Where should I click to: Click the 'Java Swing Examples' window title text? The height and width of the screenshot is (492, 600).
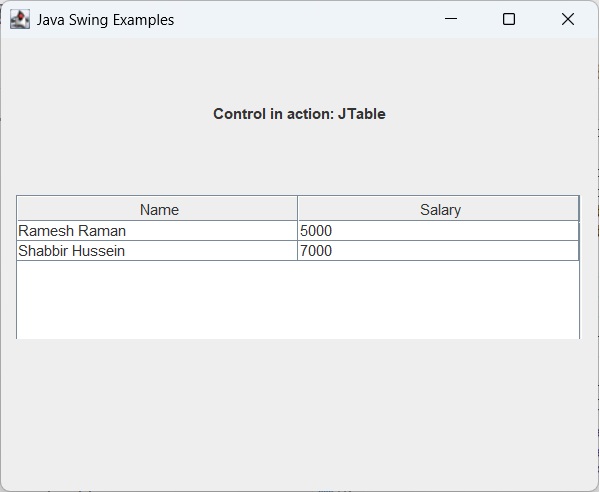click(x=105, y=20)
